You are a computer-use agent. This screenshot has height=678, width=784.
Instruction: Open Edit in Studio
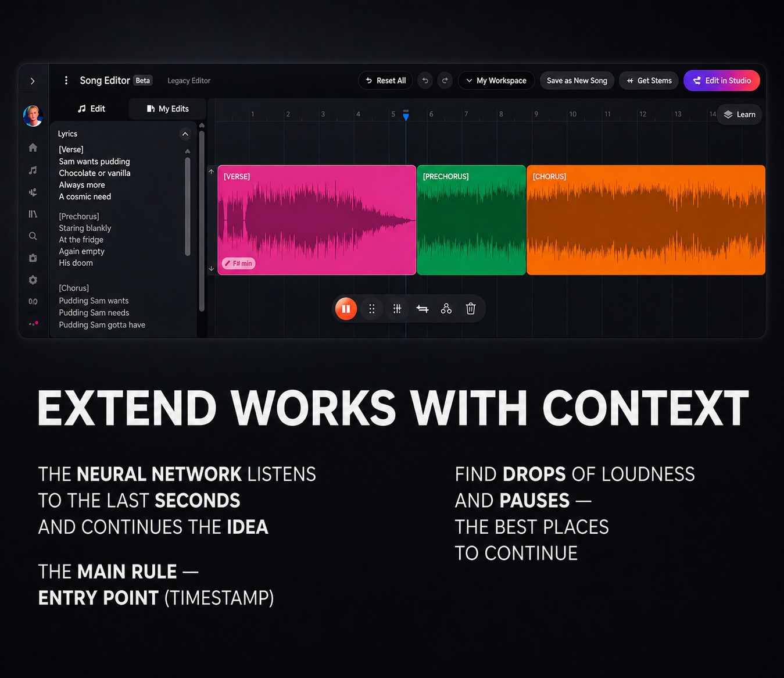(722, 81)
